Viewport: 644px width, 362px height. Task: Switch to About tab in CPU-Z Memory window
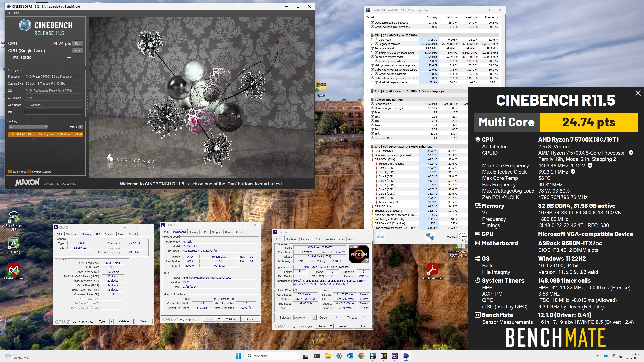132,234
